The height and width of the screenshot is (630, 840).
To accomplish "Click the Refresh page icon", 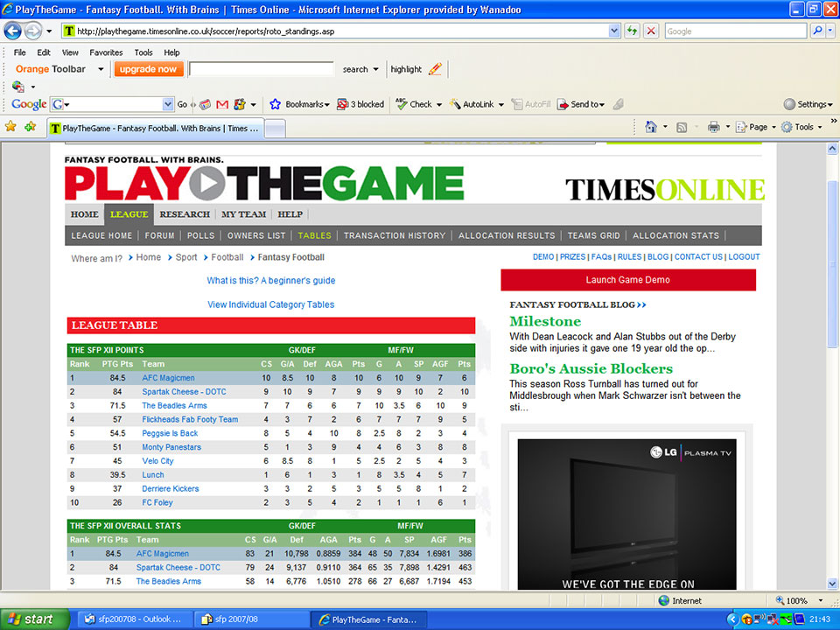I will coord(630,31).
